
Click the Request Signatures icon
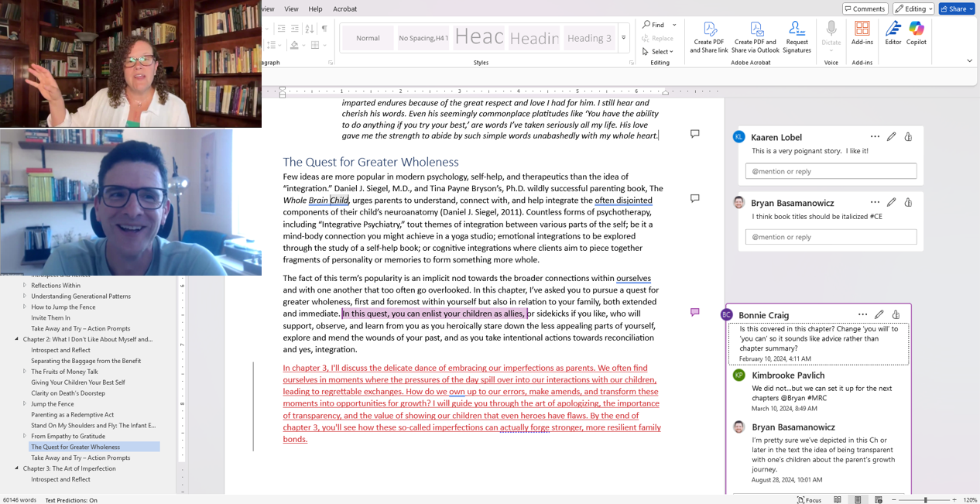tap(796, 29)
